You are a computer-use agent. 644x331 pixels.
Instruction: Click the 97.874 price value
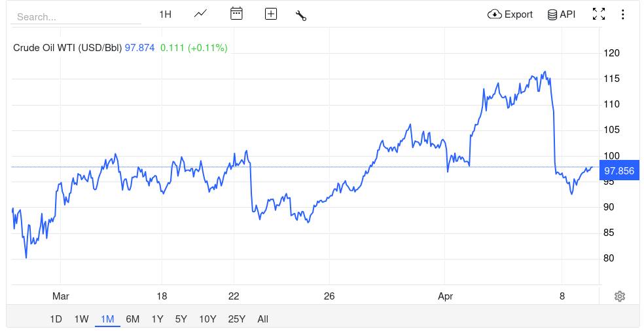(139, 48)
